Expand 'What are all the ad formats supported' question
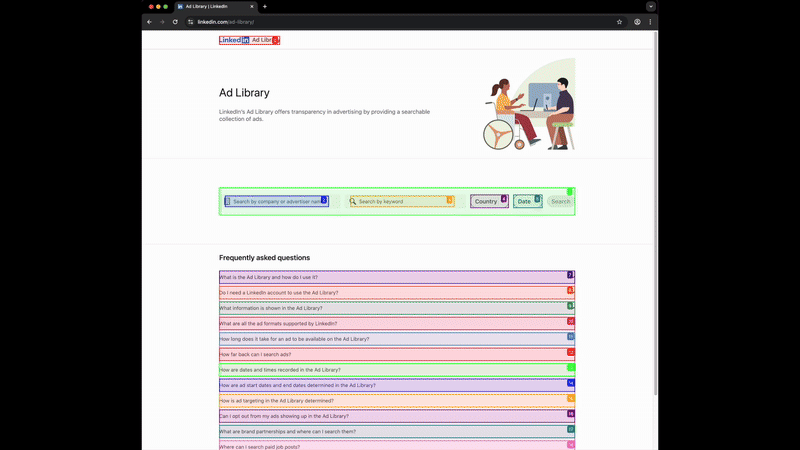 click(397, 323)
